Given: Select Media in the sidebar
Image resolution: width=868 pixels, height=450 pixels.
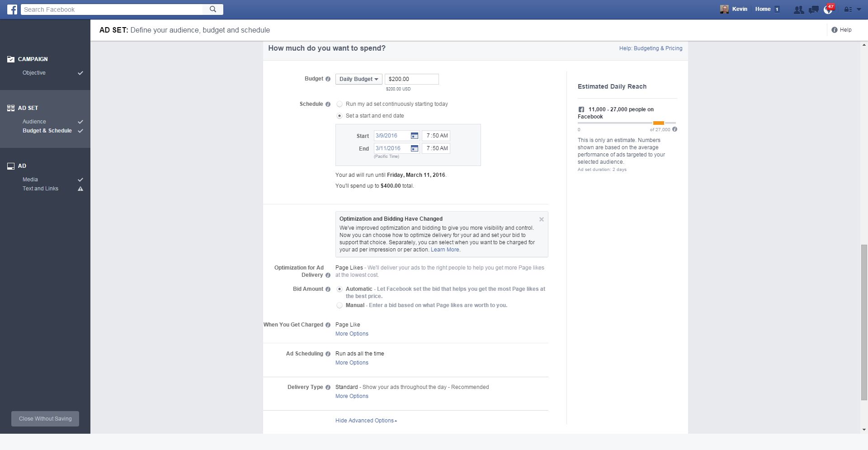Looking at the screenshot, I should point(30,180).
